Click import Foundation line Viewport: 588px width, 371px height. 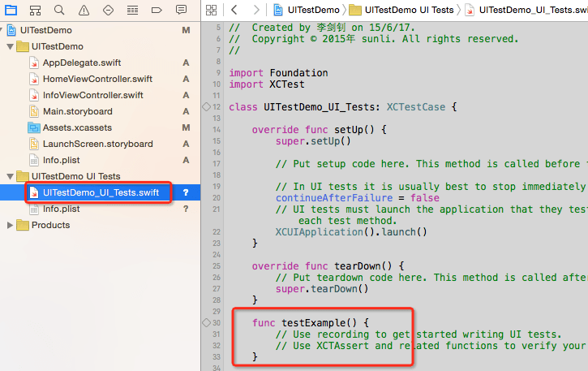click(279, 73)
